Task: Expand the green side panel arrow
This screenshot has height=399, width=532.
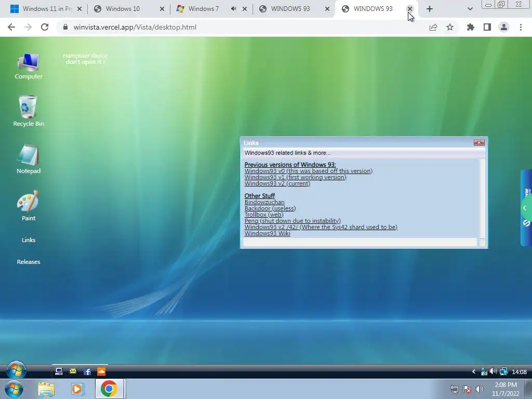Action: (525, 208)
